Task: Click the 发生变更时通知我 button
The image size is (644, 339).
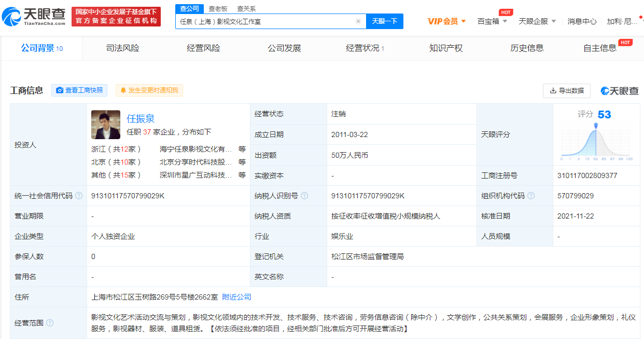Action: (x=149, y=90)
